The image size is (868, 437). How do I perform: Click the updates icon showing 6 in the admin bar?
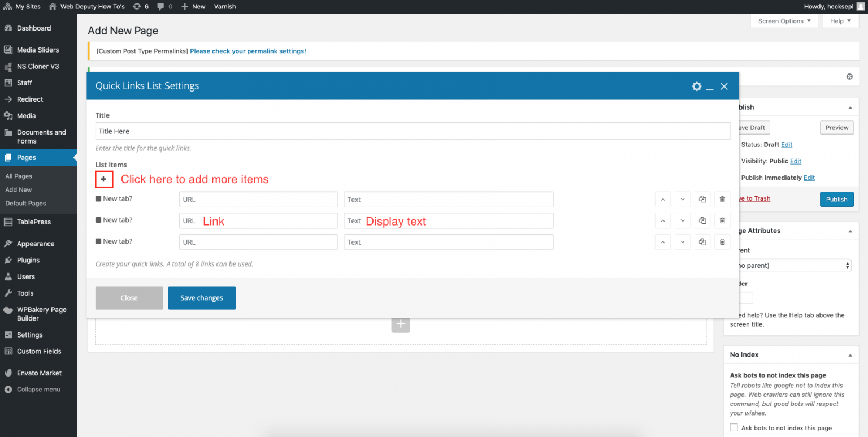pyautogui.click(x=137, y=6)
